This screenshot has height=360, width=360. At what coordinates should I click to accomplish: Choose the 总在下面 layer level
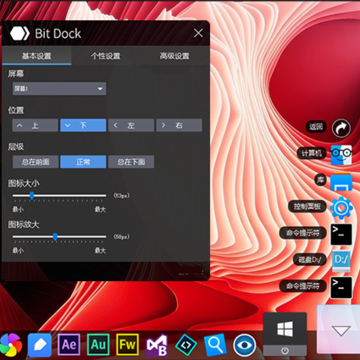coord(131,162)
